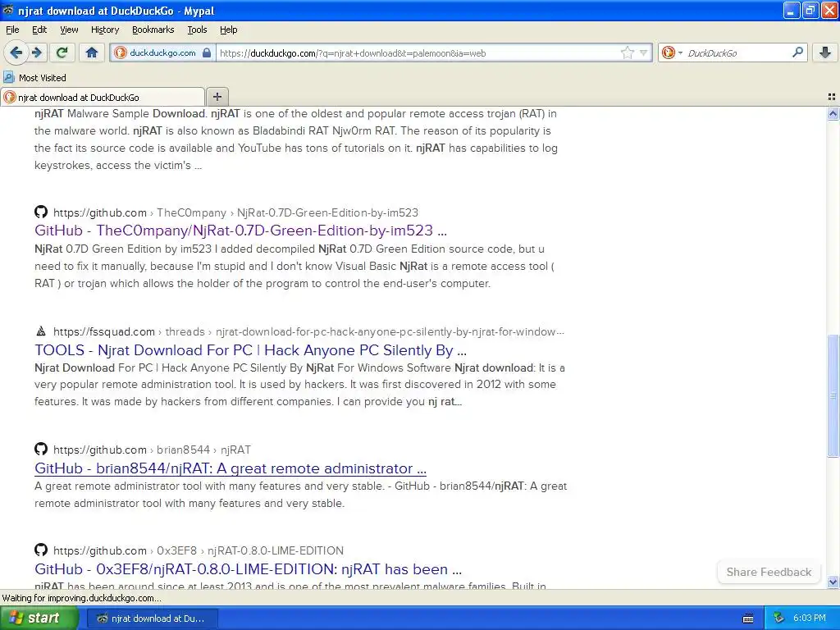This screenshot has height=630, width=840.
Task: Click the DuckDuckGo search input box
Action: (x=737, y=53)
